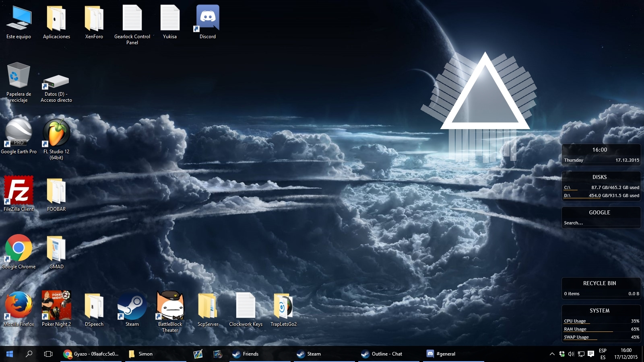Open the Action Center notifications icon
The image size is (644, 362).
coord(591,354)
